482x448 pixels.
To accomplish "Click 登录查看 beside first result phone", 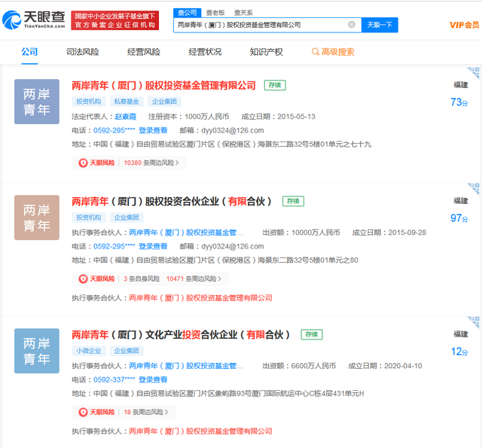I will click(153, 130).
